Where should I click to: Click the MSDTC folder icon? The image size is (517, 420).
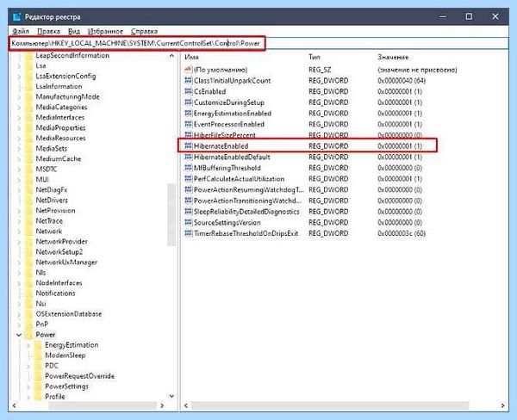[x=29, y=169]
